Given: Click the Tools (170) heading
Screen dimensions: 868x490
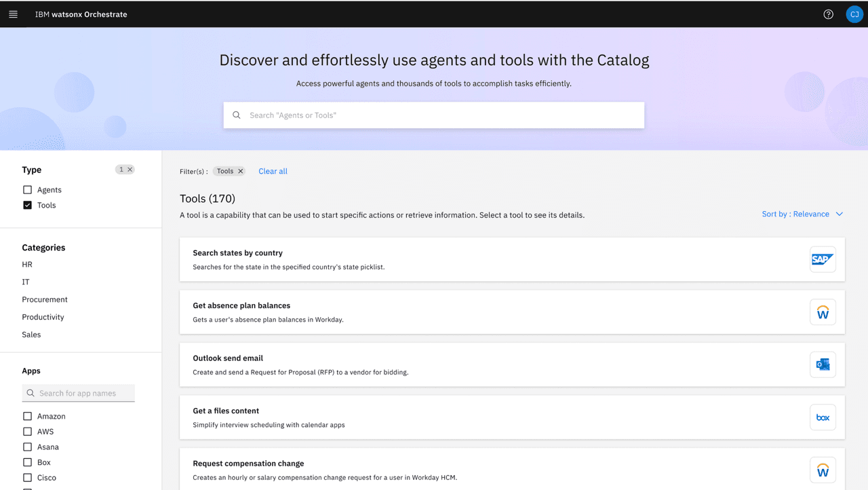Looking at the screenshot, I should click(208, 199).
